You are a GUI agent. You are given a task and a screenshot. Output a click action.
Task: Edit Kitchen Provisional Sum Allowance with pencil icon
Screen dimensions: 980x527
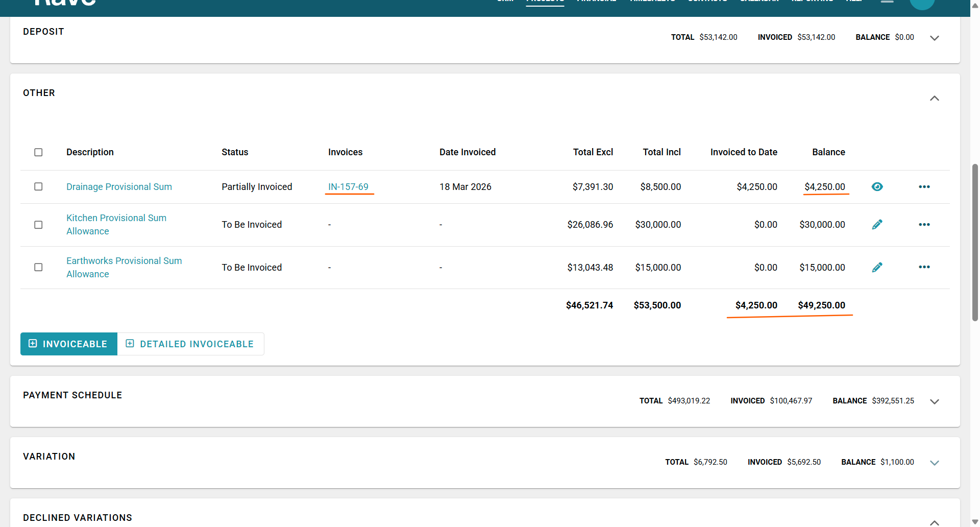pos(877,225)
